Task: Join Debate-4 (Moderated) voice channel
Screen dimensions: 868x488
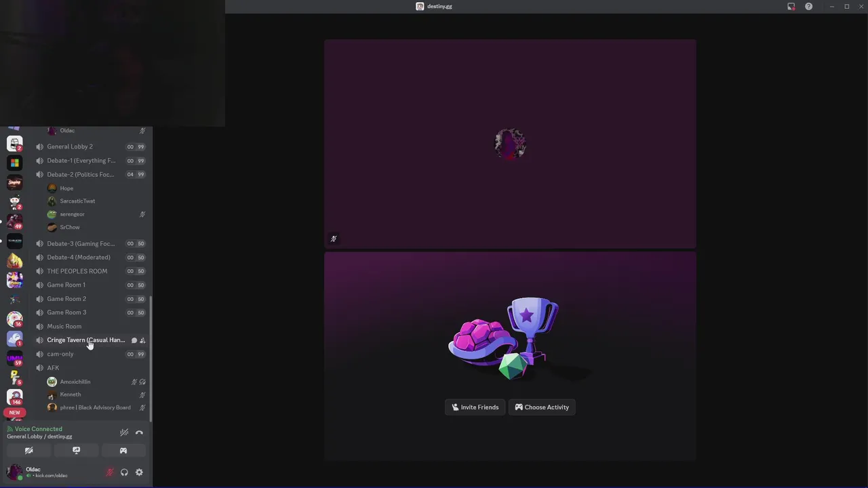Action: [90, 257]
